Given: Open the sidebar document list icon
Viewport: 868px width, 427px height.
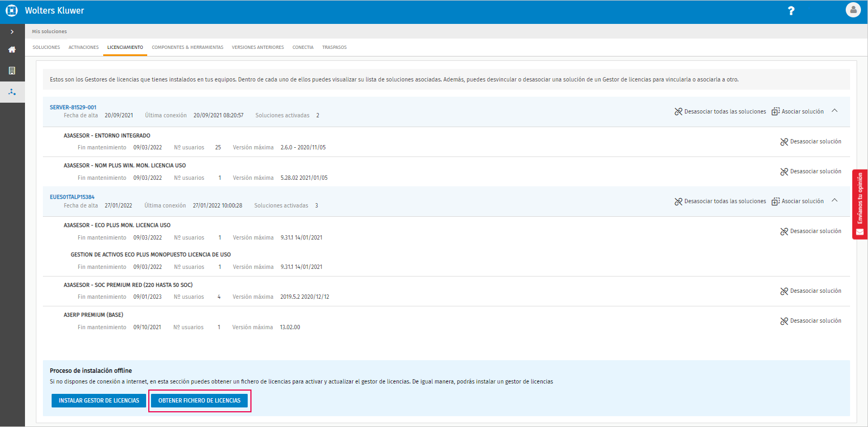Looking at the screenshot, I should 12,71.
